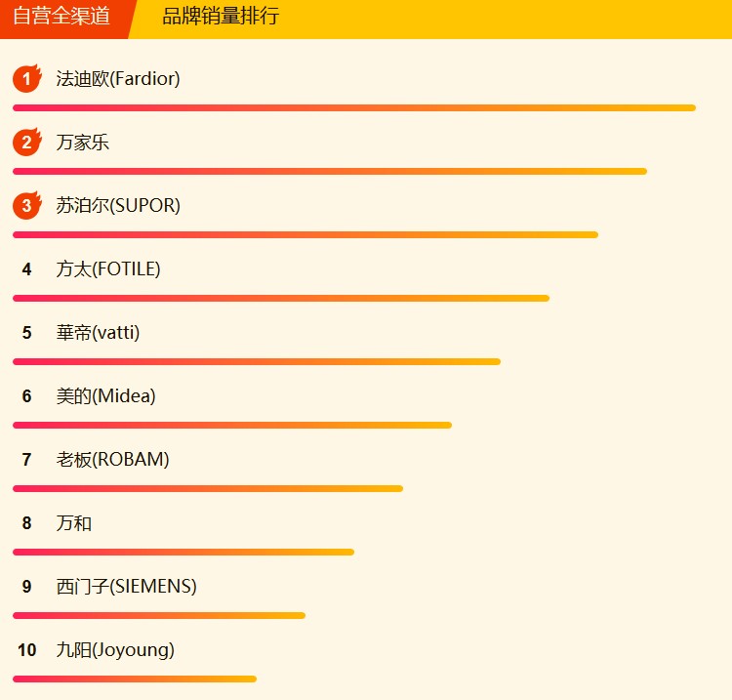Click the sales bar under 法迪欧(Fardior)
This screenshot has width=732, height=700.
click(x=353, y=107)
